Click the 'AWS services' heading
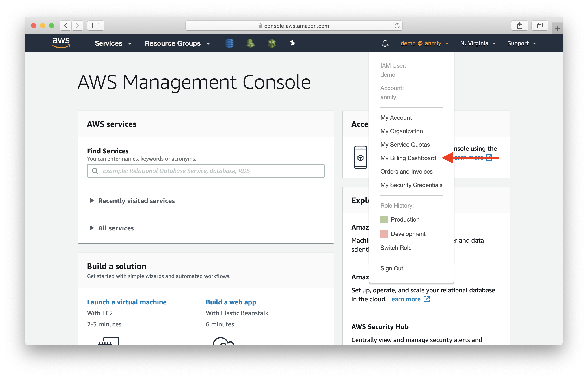This screenshot has width=588, height=378. pyautogui.click(x=112, y=124)
